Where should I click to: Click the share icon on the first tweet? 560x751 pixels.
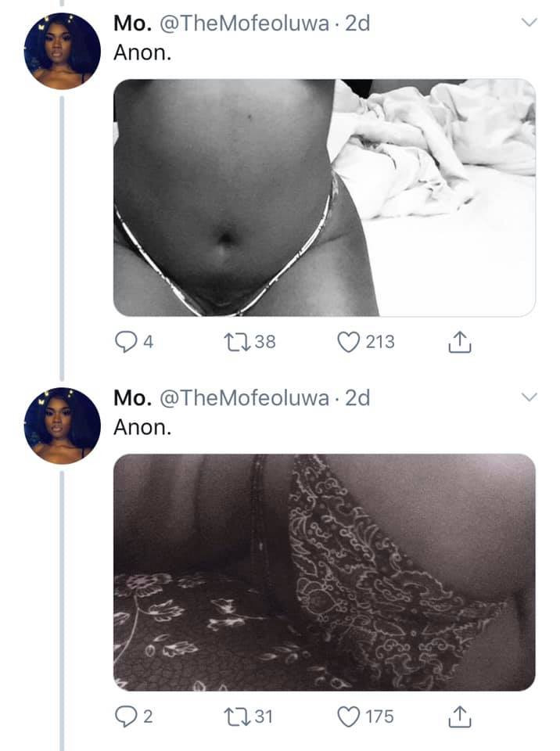[458, 340]
